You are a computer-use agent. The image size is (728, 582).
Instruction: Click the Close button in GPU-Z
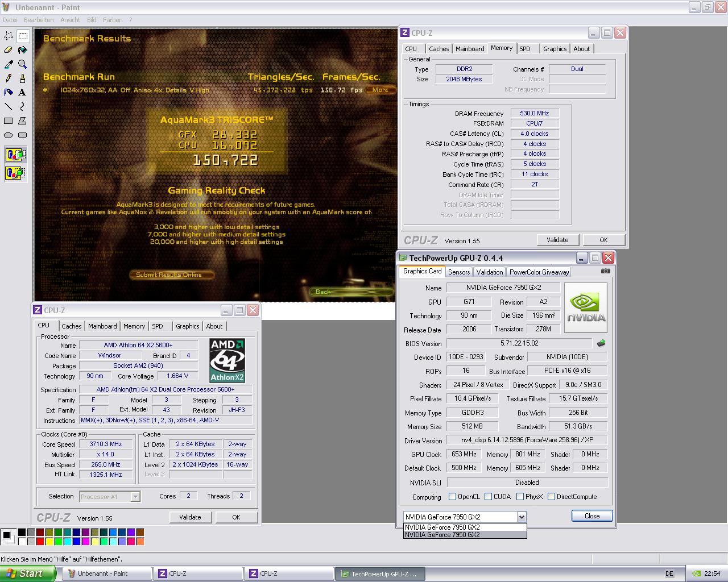pyautogui.click(x=592, y=516)
